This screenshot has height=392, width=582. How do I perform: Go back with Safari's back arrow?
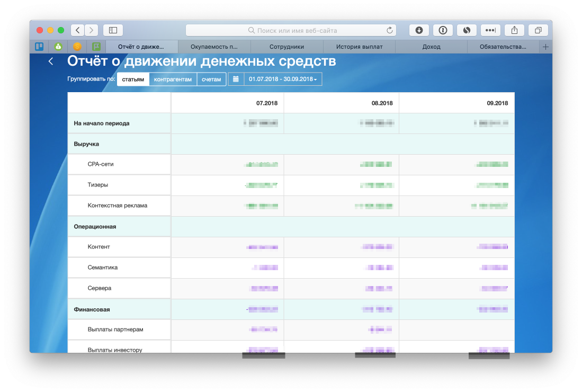77,30
